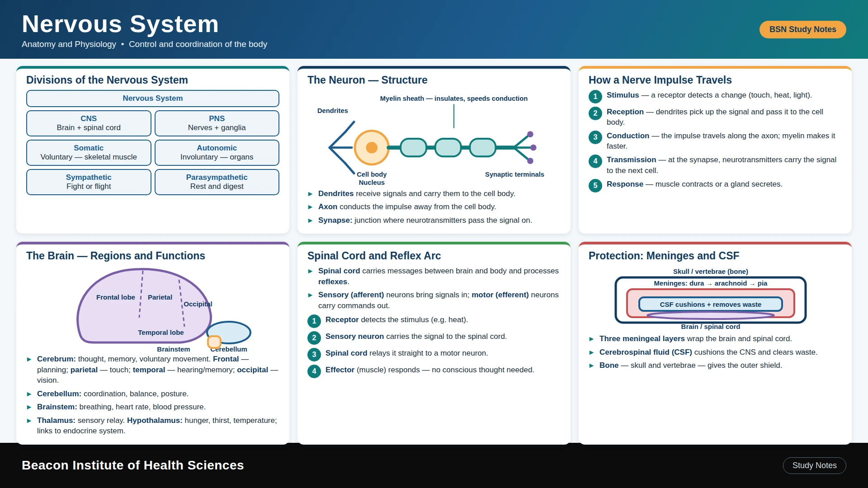Click badge 2 beside Sensory neuron carries signal

(x=314, y=338)
